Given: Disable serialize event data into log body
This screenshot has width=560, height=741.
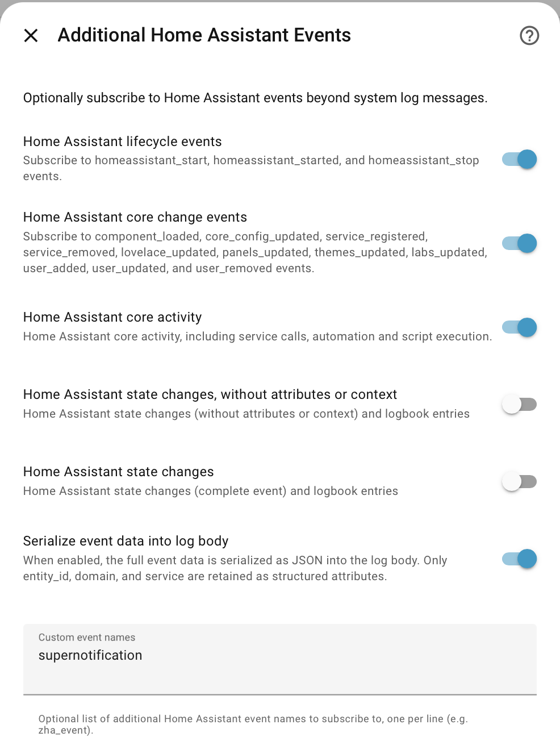Looking at the screenshot, I should (x=519, y=559).
